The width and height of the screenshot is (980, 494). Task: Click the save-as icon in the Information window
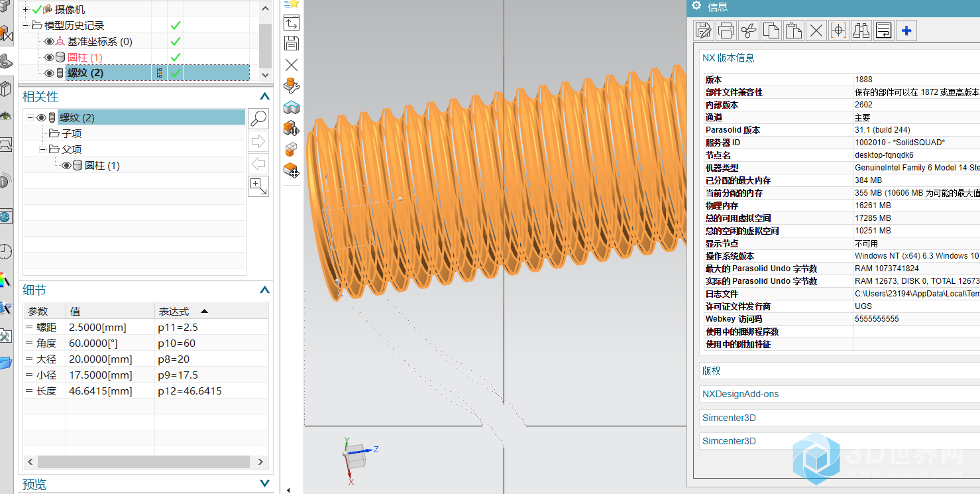pos(704,30)
